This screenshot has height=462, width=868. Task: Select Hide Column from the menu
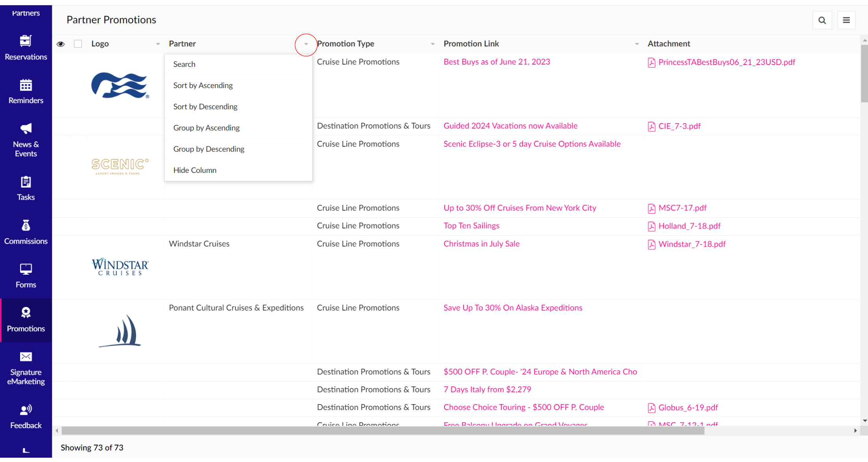(195, 170)
